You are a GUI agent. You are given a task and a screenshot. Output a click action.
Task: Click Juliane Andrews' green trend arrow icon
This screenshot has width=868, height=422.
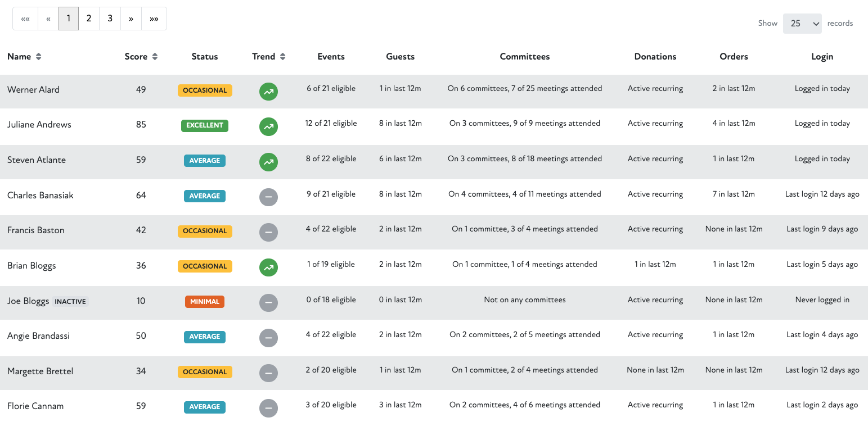(268, 126)
